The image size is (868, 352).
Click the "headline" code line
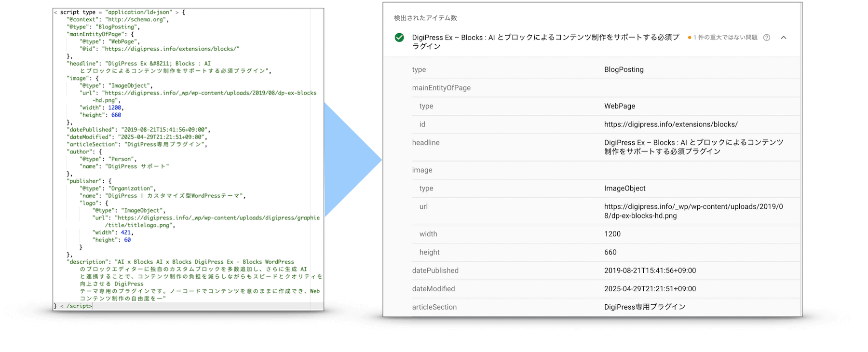169,68
